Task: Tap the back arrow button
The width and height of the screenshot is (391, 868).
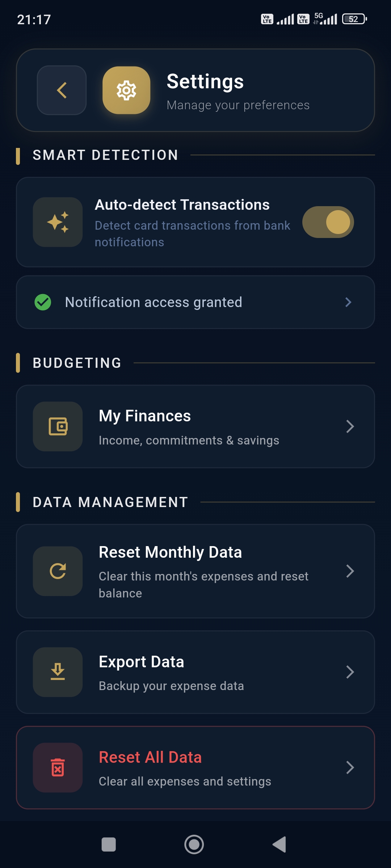Action: [x=62, y=90]
